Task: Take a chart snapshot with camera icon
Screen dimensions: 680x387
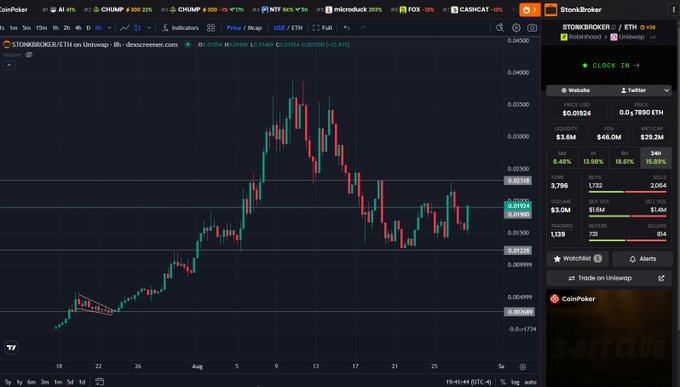Action: point(532,28)
